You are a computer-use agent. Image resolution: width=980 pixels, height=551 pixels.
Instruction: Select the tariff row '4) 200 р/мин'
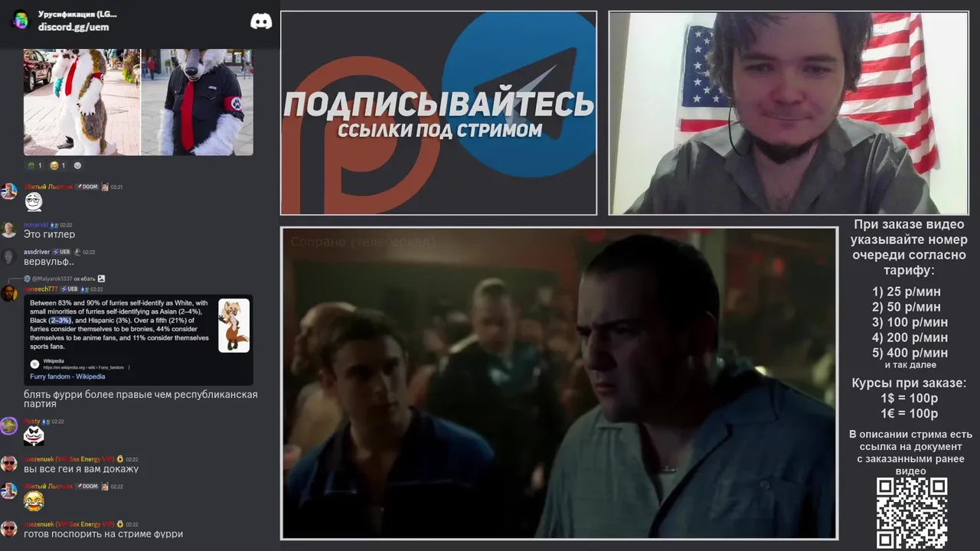pos(910,337)
